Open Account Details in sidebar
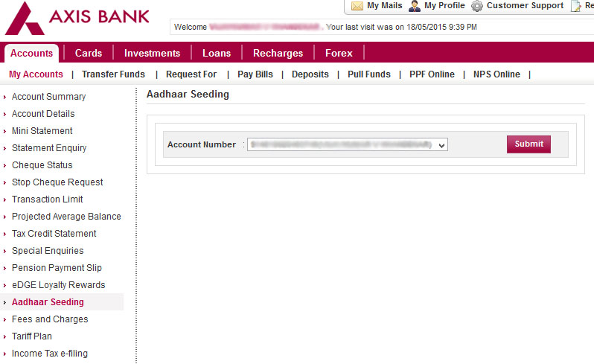594x364 pixels. point(43,114)
